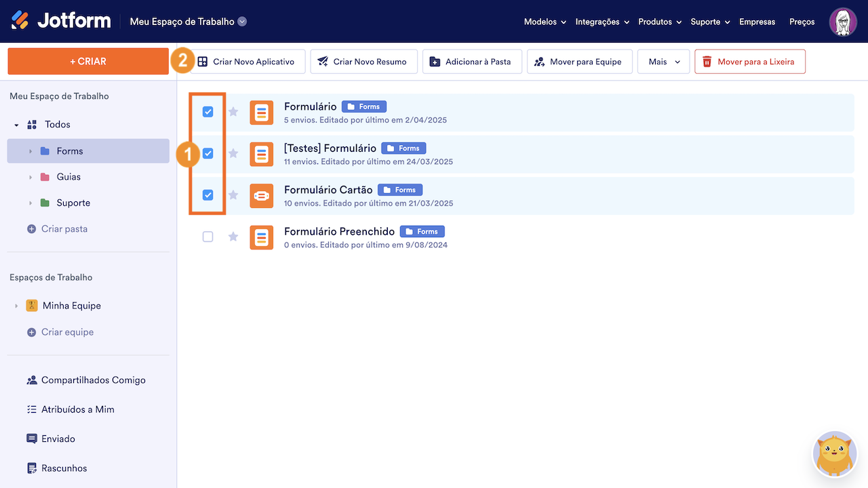Check the Formulário Preenchido checkbox
The width and height of the screenshot is (868, 488).
(208, 237)
